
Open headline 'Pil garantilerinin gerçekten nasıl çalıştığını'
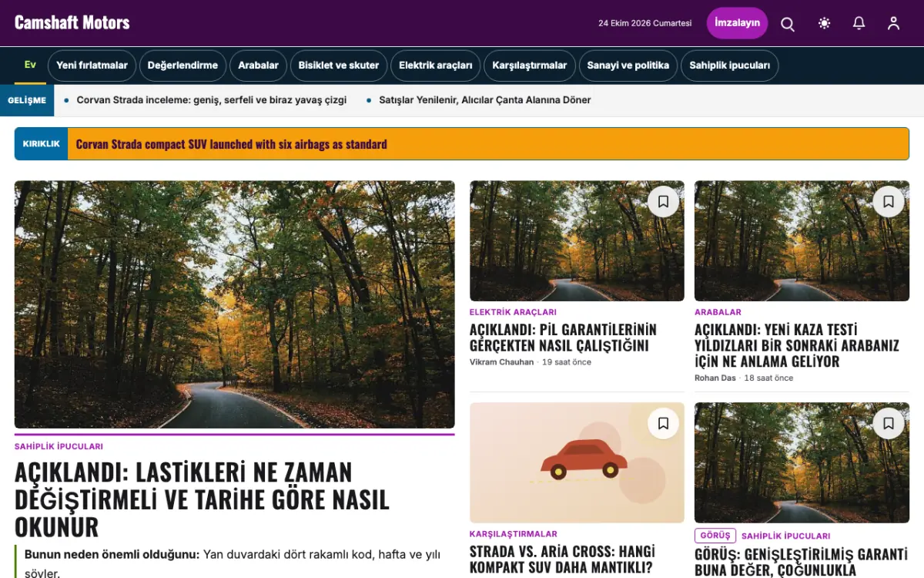click(563, 338)
